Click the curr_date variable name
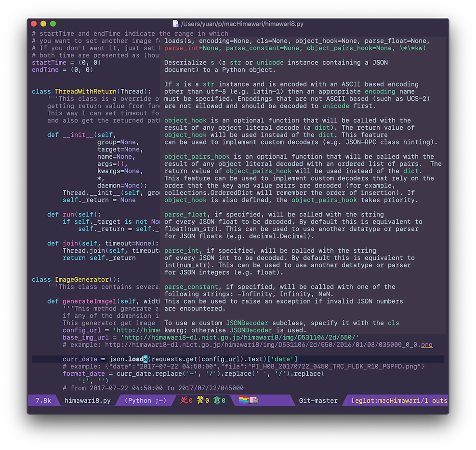Viewport: 476px width, 450px height. coord(80,359)
